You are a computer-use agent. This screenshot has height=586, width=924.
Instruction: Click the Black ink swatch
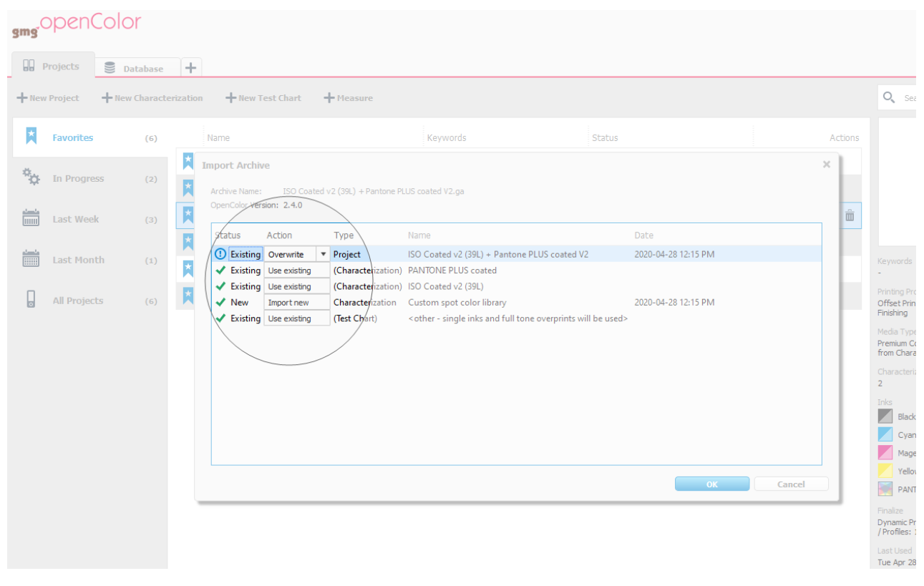click(x=885, y=416)
